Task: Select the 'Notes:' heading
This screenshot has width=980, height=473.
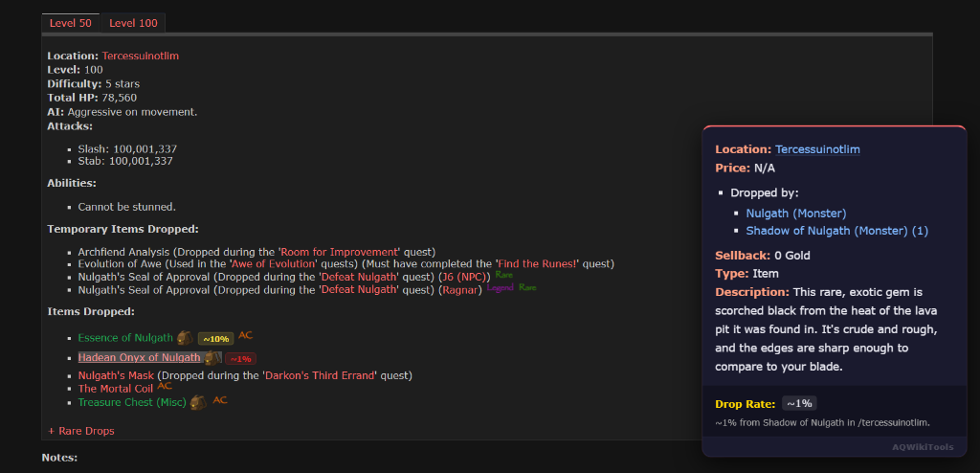Action: pos(59,458)
